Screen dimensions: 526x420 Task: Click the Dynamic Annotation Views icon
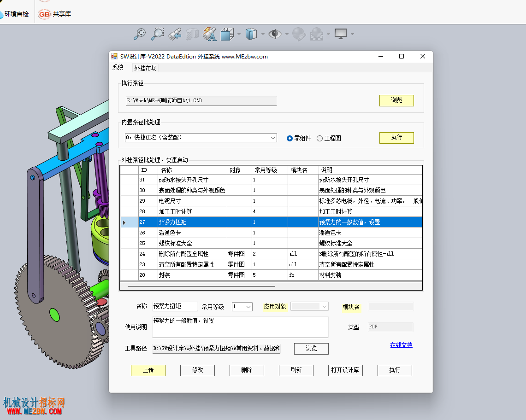[210, 34]
